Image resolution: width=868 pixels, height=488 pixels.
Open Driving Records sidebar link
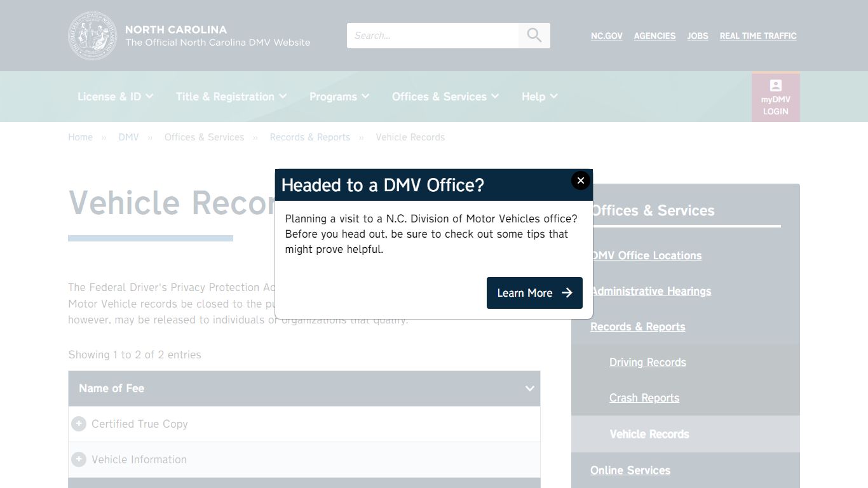[x=648, y=362]
